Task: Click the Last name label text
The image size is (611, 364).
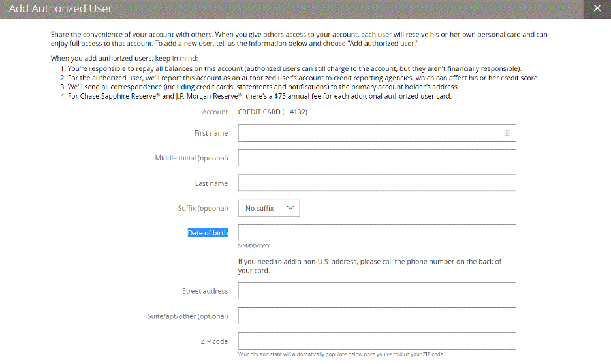Action: click(x=211, y=184)
